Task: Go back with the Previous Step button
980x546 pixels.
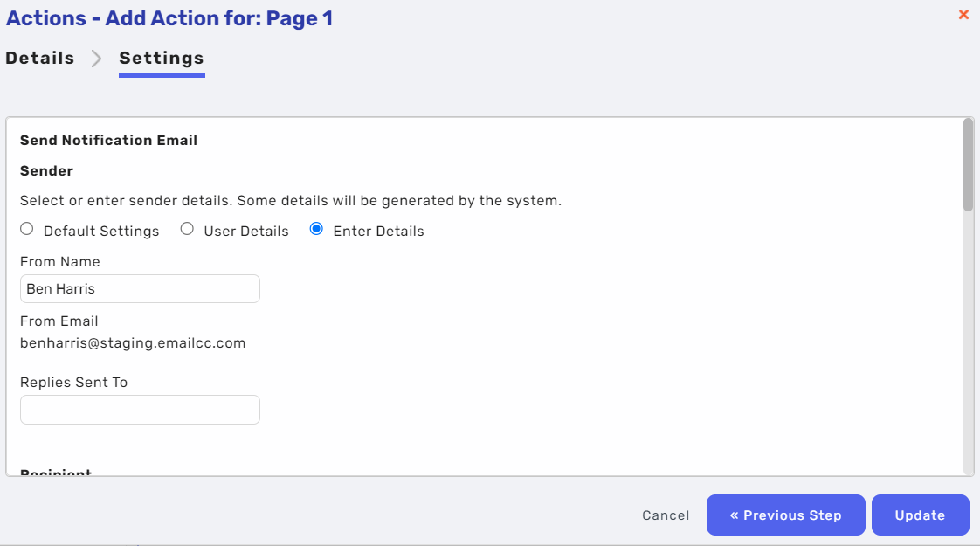Action: pyautogui.click(x=785, y=515)
